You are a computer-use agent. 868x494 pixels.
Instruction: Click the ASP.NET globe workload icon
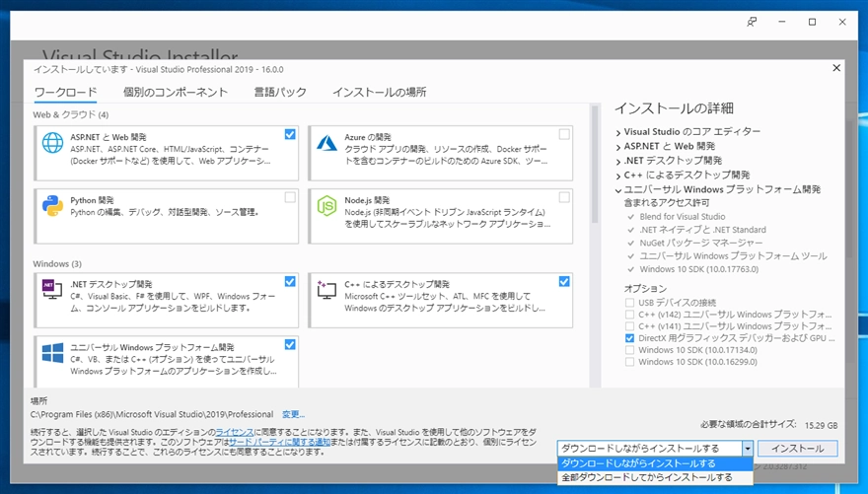[52, 143]
